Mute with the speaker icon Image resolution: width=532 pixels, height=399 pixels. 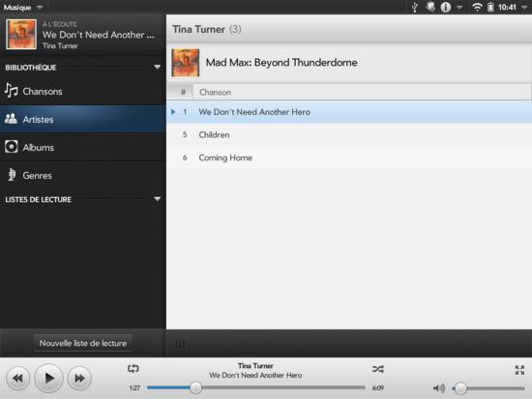click(439, 388)
